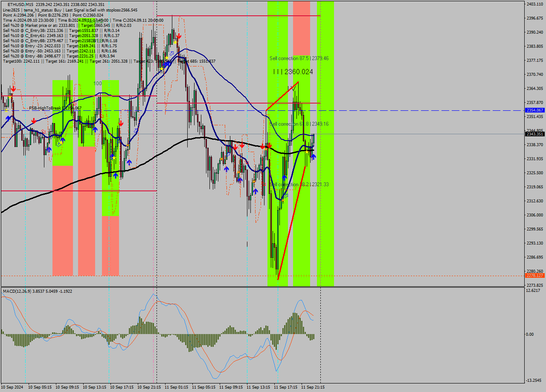Click the 2403.110 price scale value
The height and width of the screenshot is (392, 546).
tap(535, 4)
